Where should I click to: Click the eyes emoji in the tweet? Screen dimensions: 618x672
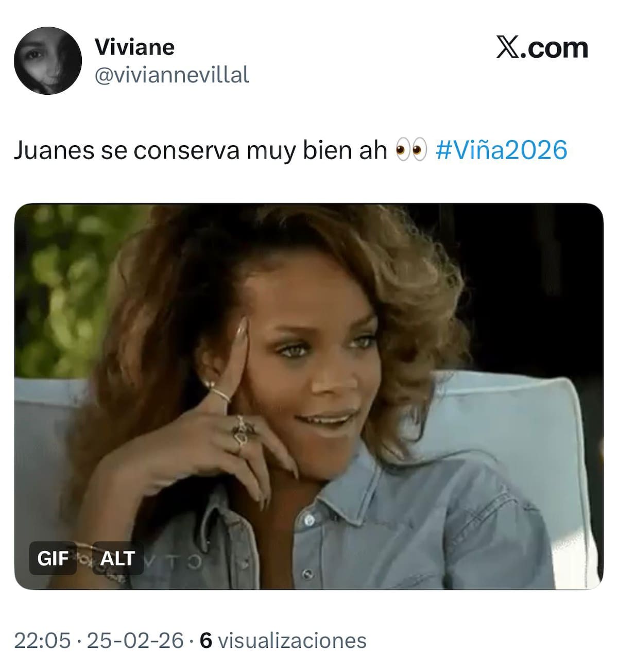[x=411, y=150]
